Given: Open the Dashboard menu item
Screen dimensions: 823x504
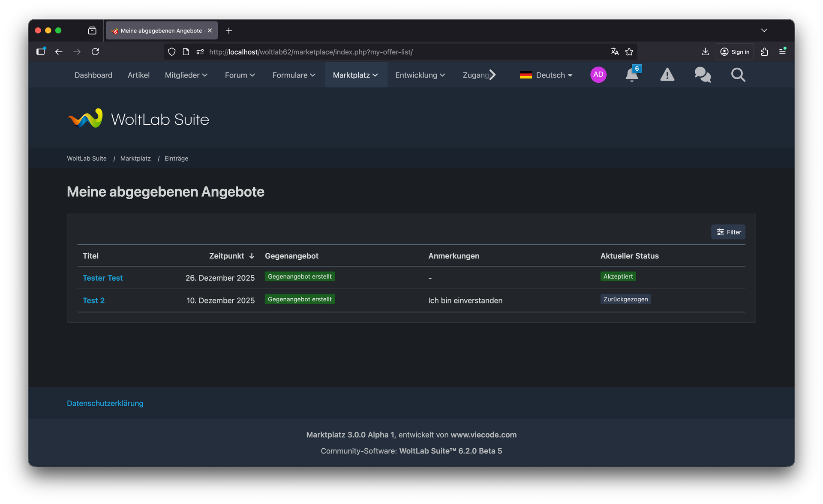Looking at the screenshot, I should [93, 75].
